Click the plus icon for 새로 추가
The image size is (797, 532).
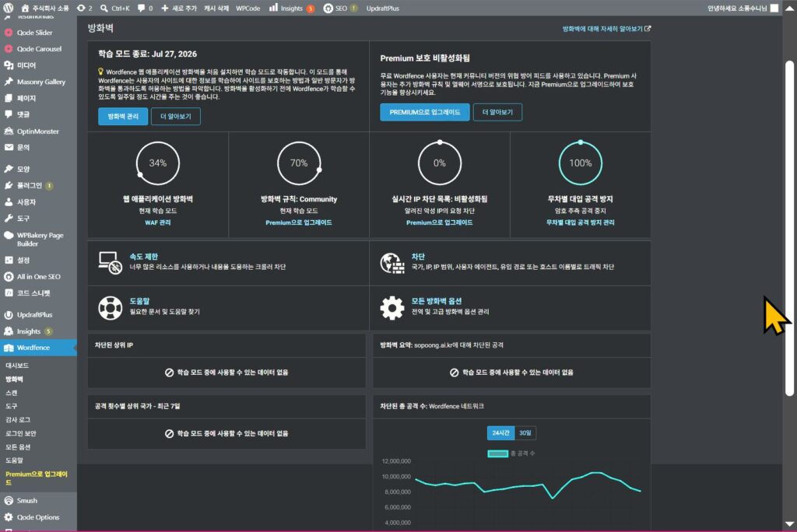[x=165, y=8]
